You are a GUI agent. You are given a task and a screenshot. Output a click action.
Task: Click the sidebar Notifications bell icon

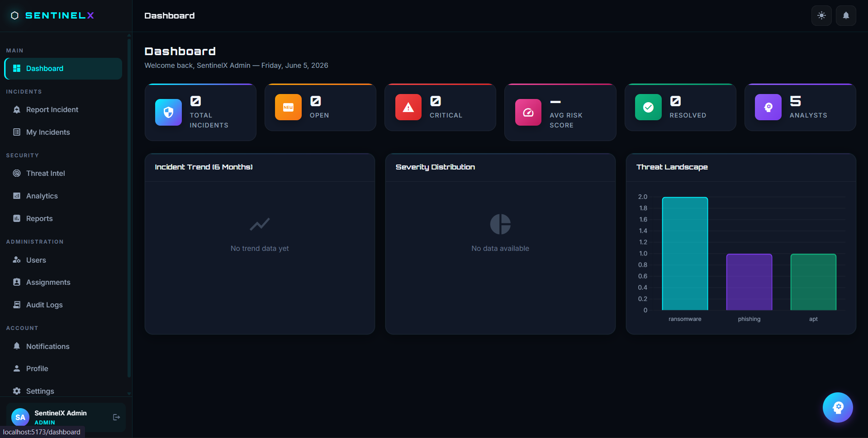[x=17, y=346]
